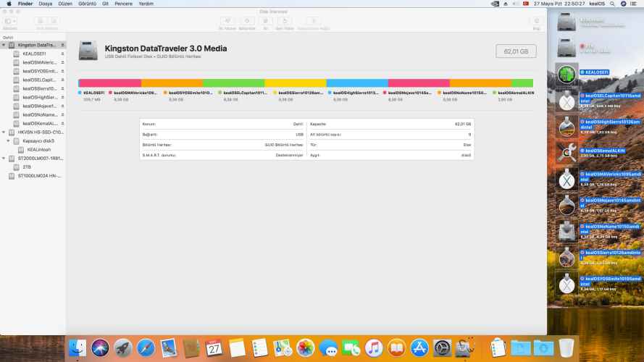644x362 pixels.
Task: Click the orange kealOSYOSEmite partition segment
Action: coord(172,83)
